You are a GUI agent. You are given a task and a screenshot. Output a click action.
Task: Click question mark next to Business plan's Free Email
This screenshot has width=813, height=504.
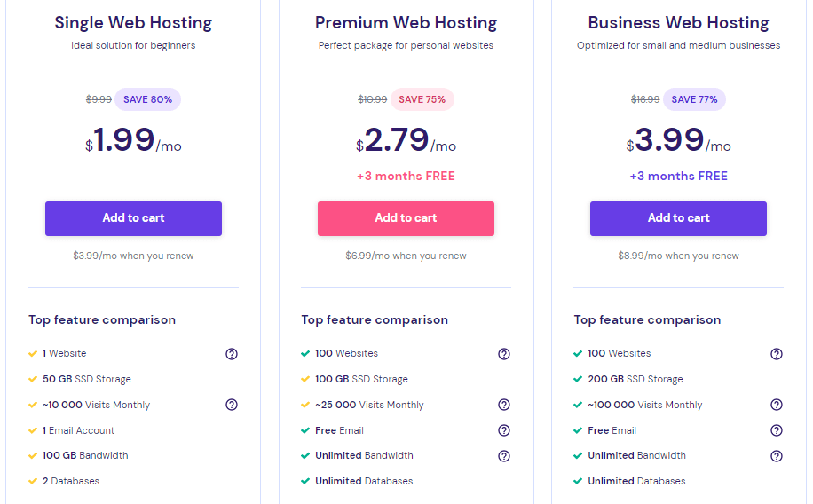point(777,430)
